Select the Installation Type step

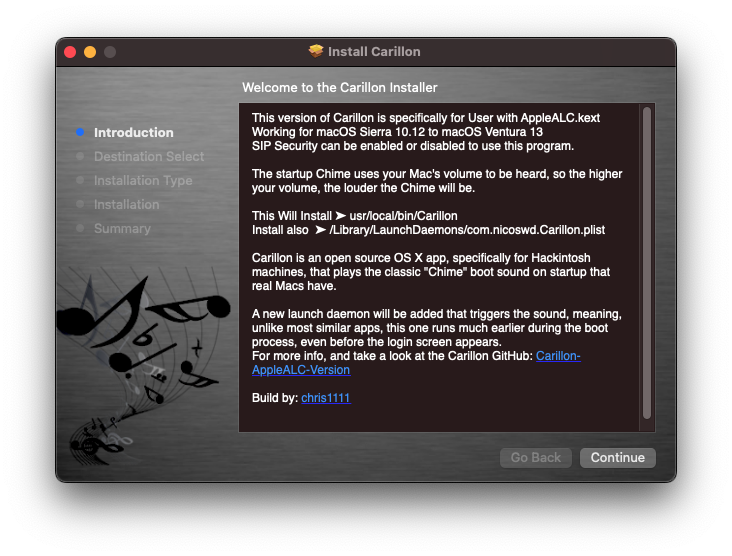coord(143,181)
